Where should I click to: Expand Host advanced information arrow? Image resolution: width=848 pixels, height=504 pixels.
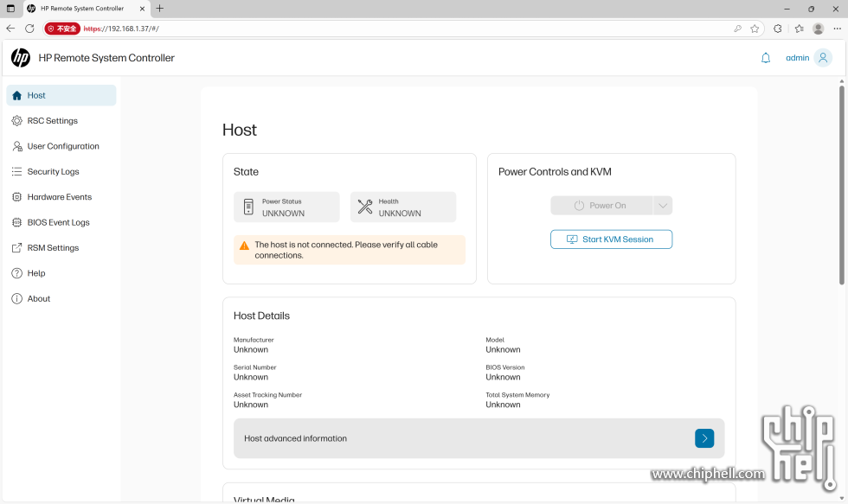[x=704, y=438]
